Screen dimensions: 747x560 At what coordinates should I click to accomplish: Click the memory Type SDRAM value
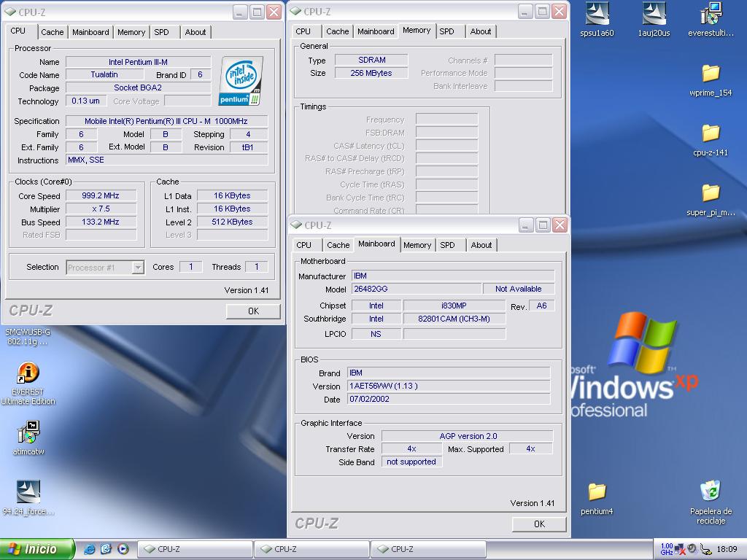[371, 60]
